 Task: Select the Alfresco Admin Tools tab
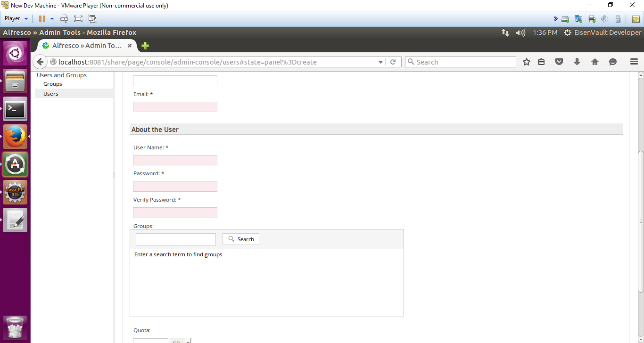click(87, 46)
